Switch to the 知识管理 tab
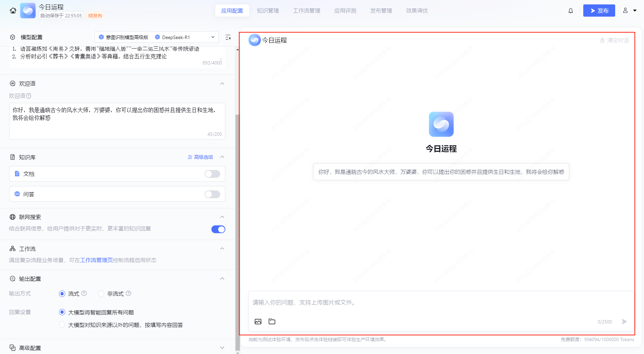The image size is (644, 354). 268,11
